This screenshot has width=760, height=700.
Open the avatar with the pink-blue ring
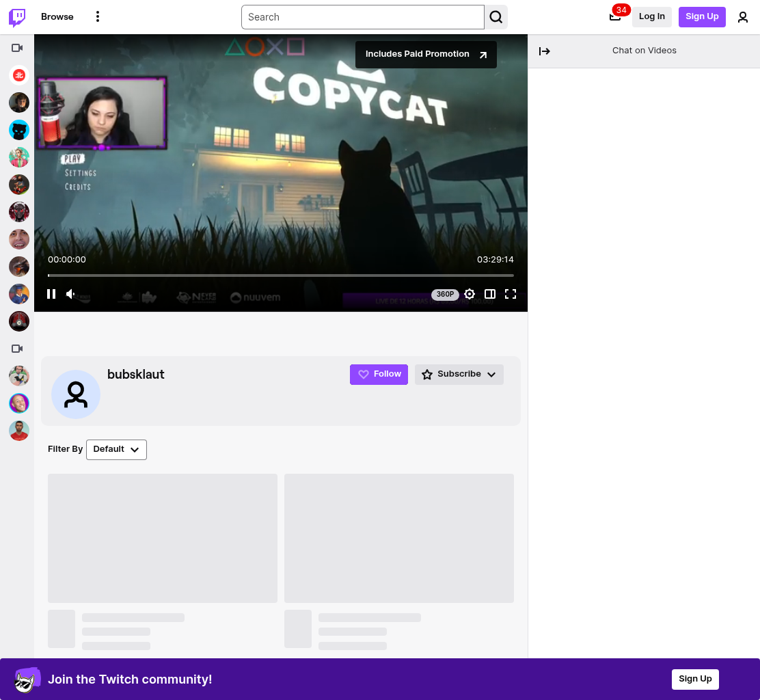coord(19,403)
